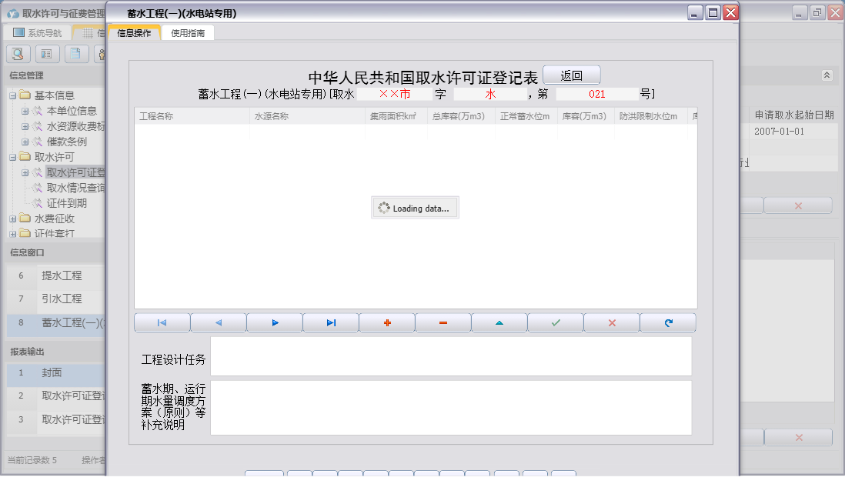Viewport: 845px width, 504px height.
Task: Expand the 取水许可证登 node
Action: (25, 173)
